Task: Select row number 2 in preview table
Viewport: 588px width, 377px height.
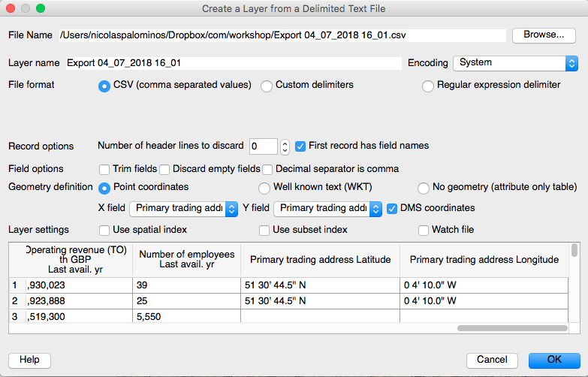Action: (x=17, y=301)
